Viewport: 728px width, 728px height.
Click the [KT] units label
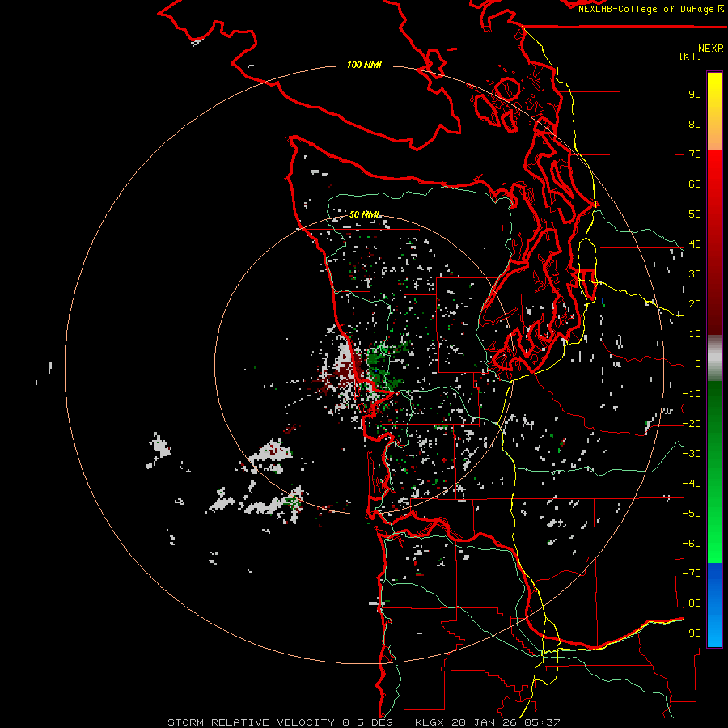tap(690, 56)
